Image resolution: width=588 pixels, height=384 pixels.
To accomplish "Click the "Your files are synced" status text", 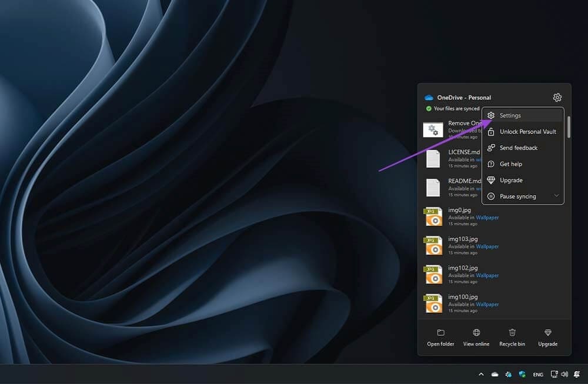I will [456, 108].
